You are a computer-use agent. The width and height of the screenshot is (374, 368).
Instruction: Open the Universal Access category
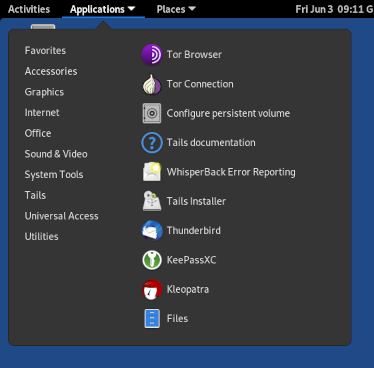pyautogui.click(x=62, y=216)
